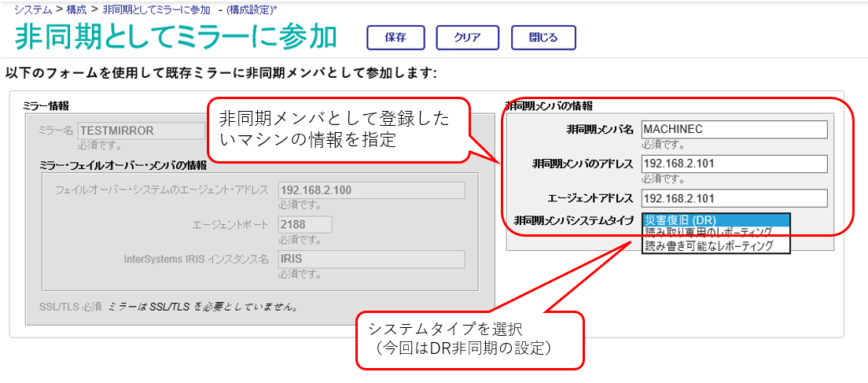Click the システムタイプを選択 callout annotation

point(469,338)
